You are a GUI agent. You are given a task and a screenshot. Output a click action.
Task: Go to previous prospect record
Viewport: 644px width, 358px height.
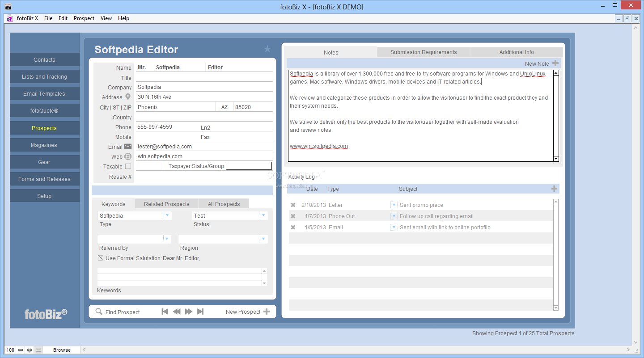(x=177, y=312)
